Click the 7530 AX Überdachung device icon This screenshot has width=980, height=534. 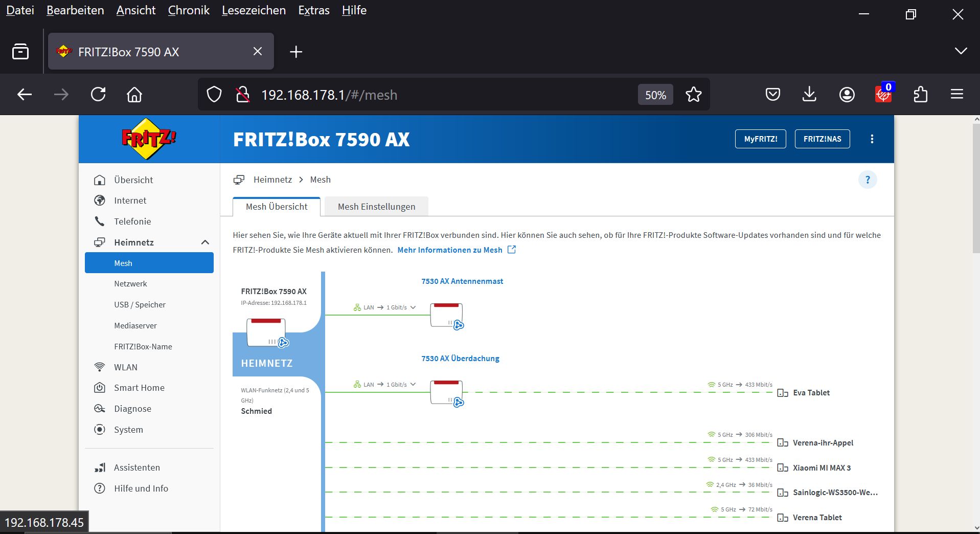[x=447, y=393]
